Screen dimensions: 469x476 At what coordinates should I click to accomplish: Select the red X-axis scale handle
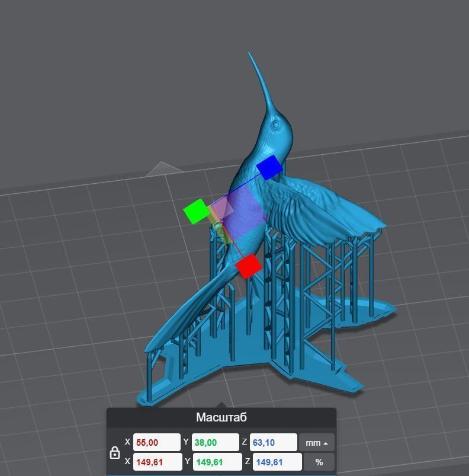tap(248, 266)
